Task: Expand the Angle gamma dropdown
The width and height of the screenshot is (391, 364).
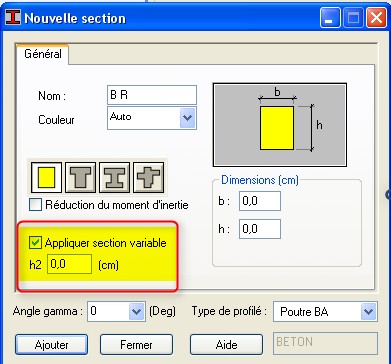Action: (137, 312)
